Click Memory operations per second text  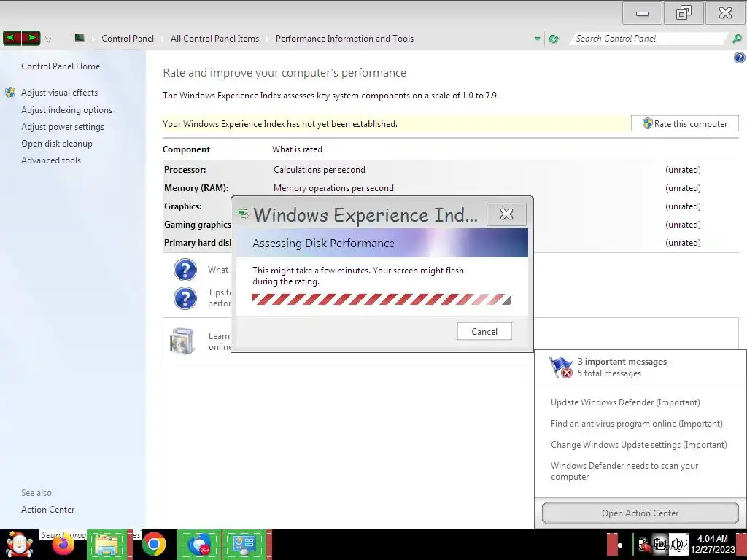point(333,187)
